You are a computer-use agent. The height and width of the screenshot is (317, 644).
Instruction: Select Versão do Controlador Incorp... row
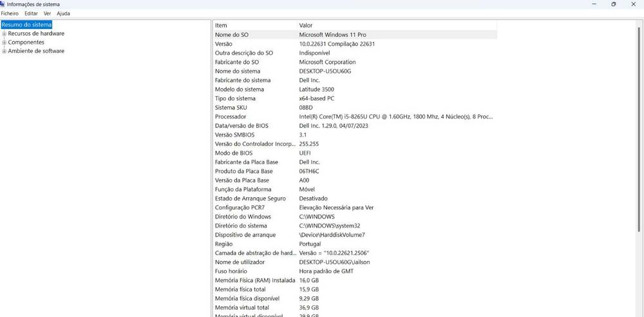coord(355,144)
